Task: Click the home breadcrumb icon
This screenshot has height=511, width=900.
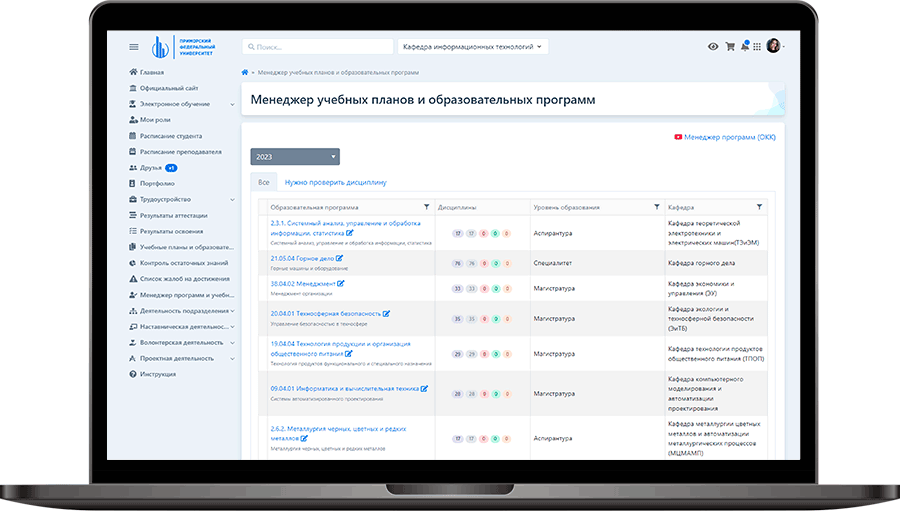Action: 245,72
